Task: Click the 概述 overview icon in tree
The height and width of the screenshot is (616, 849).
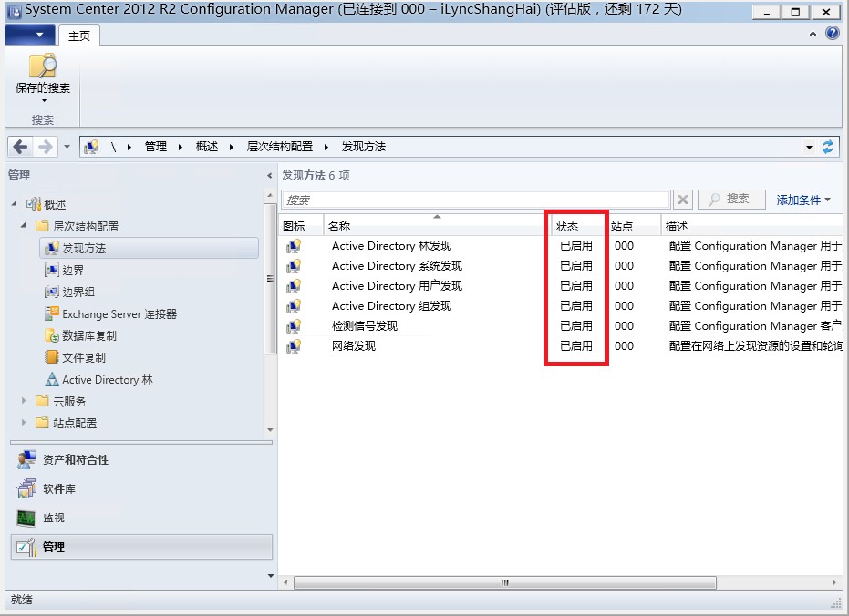Action: coord(34,204)
